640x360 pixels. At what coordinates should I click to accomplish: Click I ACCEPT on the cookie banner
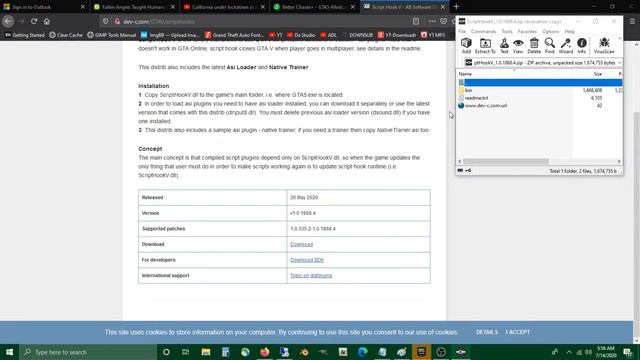[518, 332]
